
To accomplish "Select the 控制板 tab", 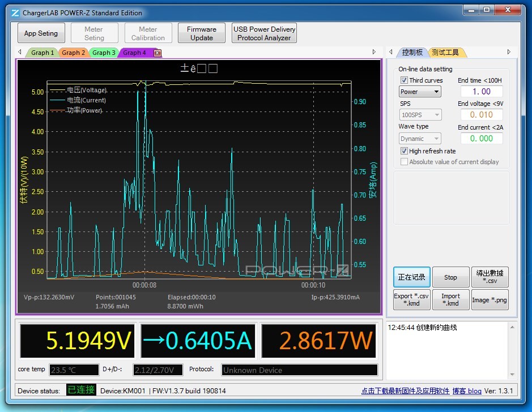I will point(412,52).
